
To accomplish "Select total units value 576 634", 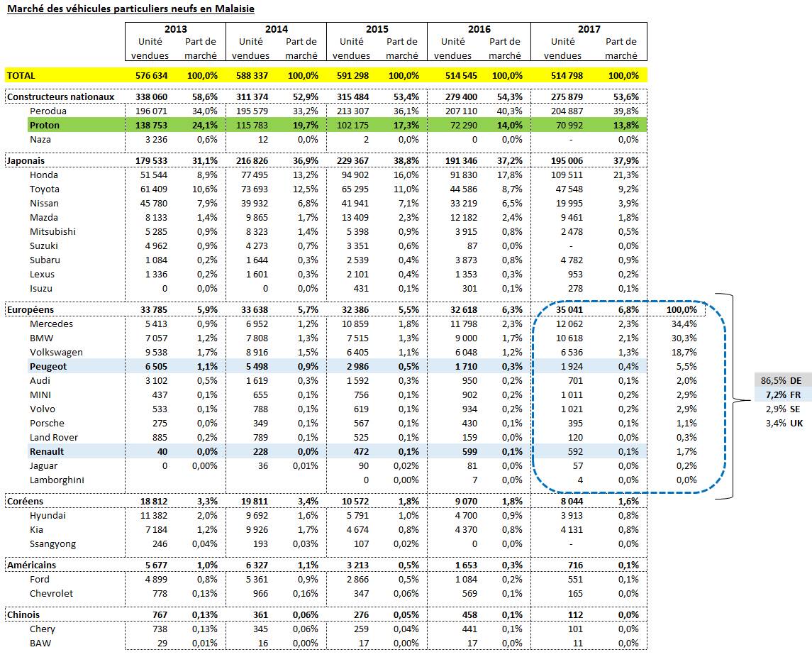I will 151,76.
